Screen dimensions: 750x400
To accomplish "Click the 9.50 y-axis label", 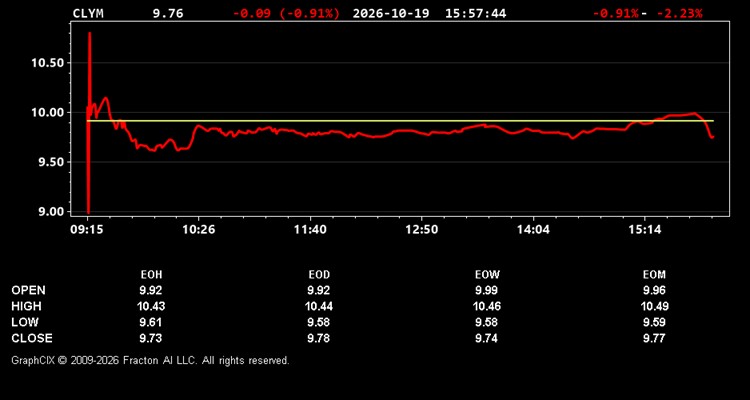I will pyautogui.click(x=51, y=162).
